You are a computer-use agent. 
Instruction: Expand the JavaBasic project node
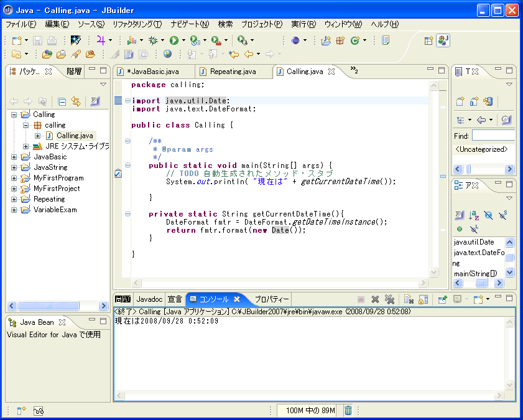(x=14, y=157)
